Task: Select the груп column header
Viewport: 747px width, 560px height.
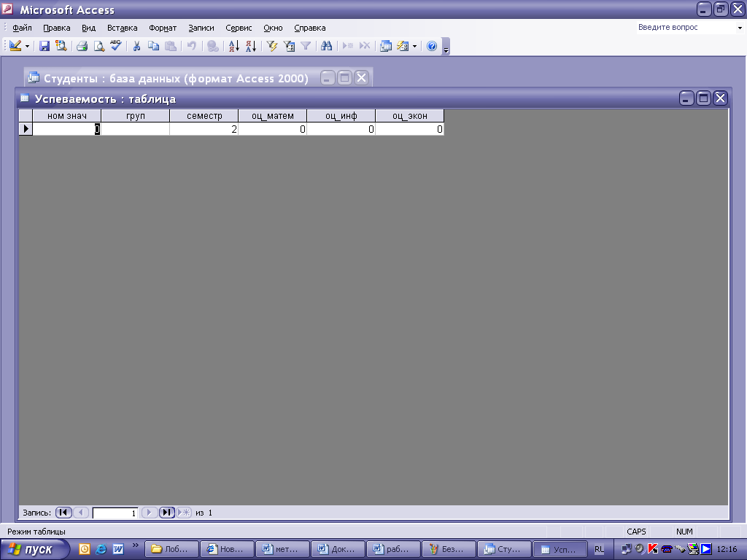Action: 135,116
